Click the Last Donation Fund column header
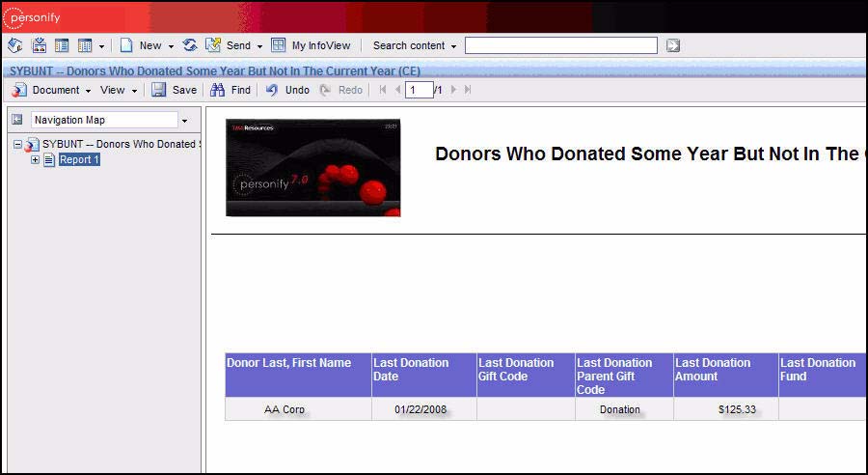The width and height of the screenshot is (868, 475). (x=823, y=376)
